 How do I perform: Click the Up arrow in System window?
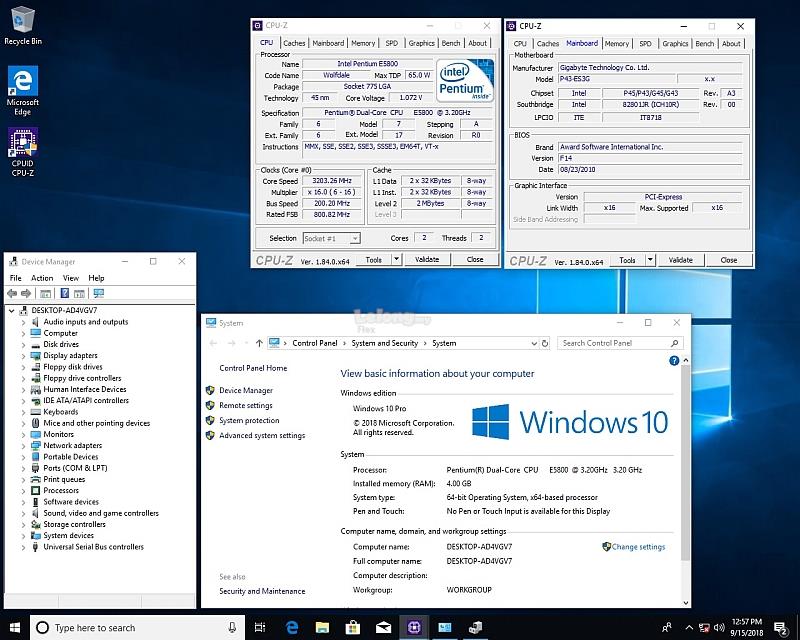coord(259,343)
